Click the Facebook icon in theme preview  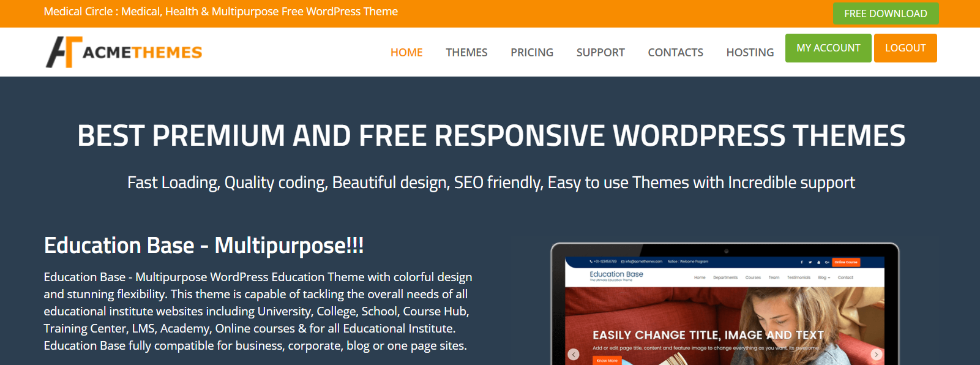(x=801, y=262)
